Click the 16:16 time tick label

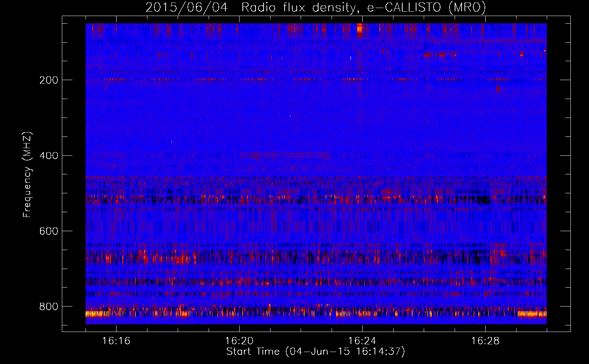pyautogui.click(x=116, y=341)
